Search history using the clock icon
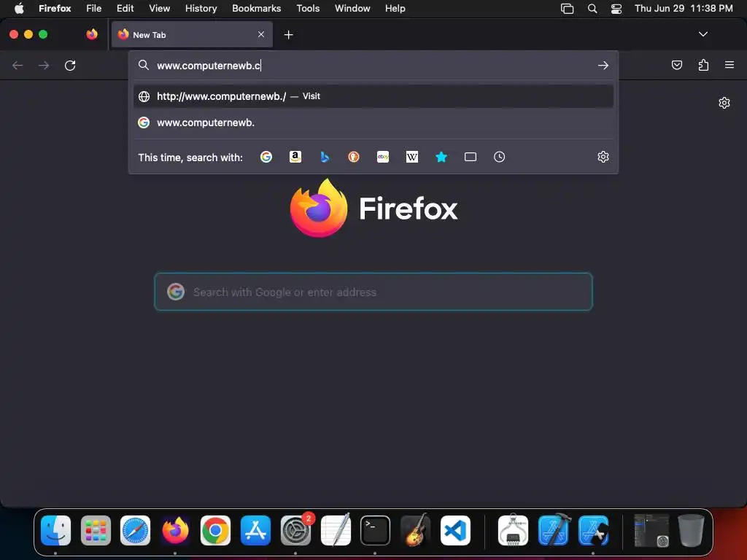The width and height of the screenshot is (747, 560). coord(499,157)
